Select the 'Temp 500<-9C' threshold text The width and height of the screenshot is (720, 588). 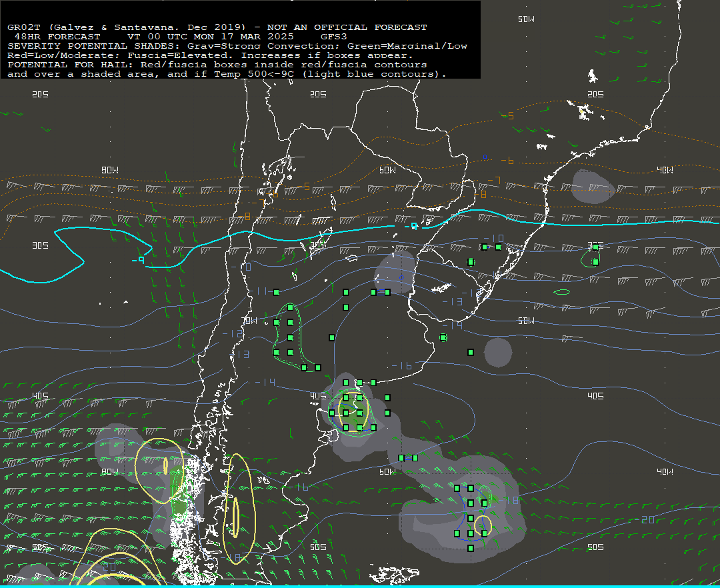point(253,74)
